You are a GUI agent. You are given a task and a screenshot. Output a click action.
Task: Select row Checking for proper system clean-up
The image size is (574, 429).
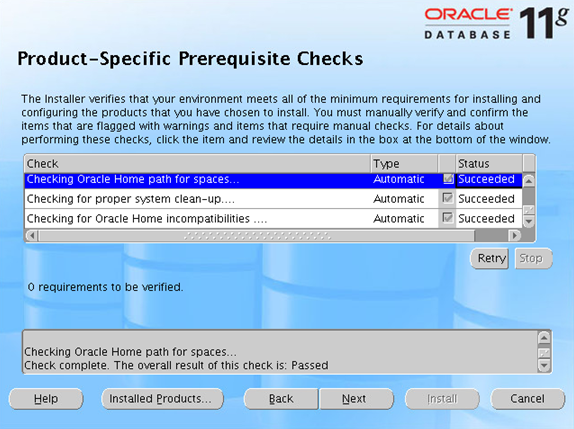click(x=273, y=199)
